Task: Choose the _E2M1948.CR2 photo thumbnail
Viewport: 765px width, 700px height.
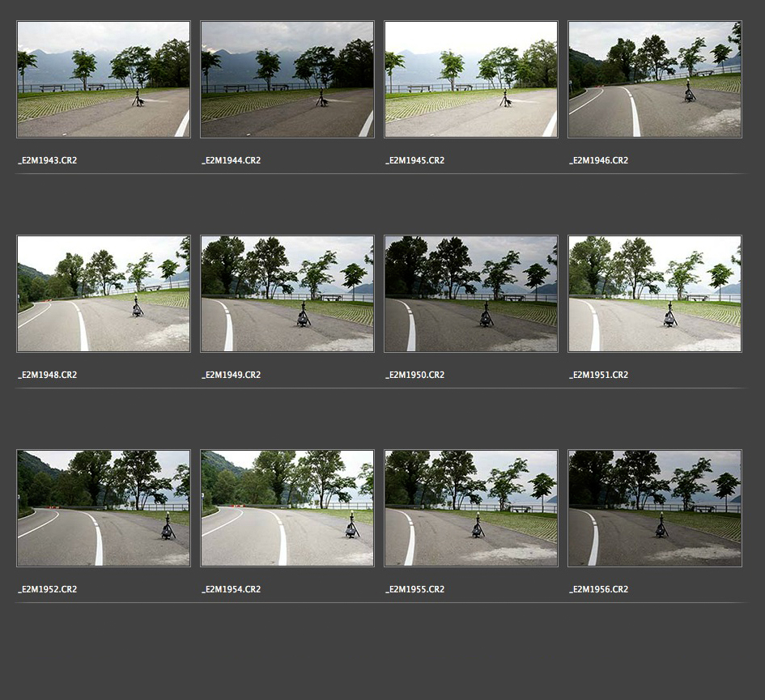Action: click(104, 294)
